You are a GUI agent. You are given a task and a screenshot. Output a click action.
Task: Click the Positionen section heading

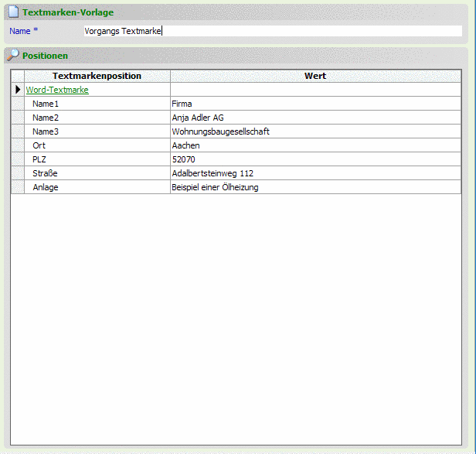point(46,56)
